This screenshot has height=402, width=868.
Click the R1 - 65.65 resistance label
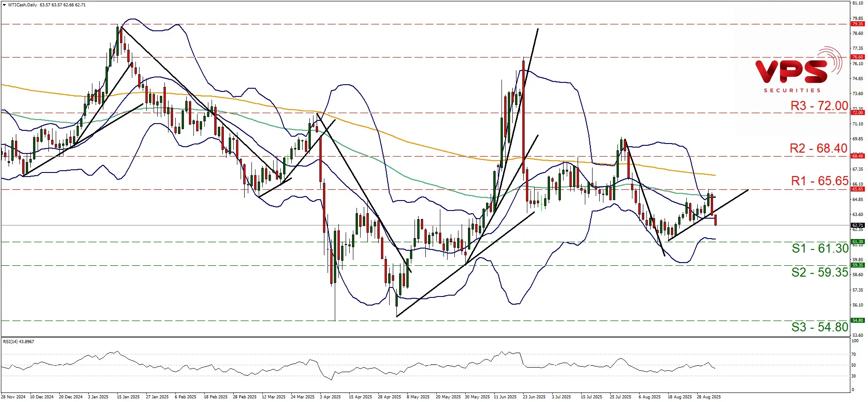pos(819,181)
